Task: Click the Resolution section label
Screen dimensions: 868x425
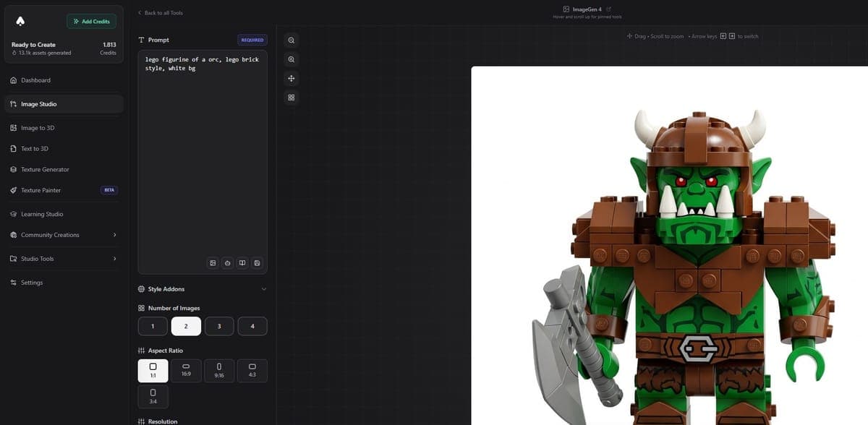Action: 162,421
